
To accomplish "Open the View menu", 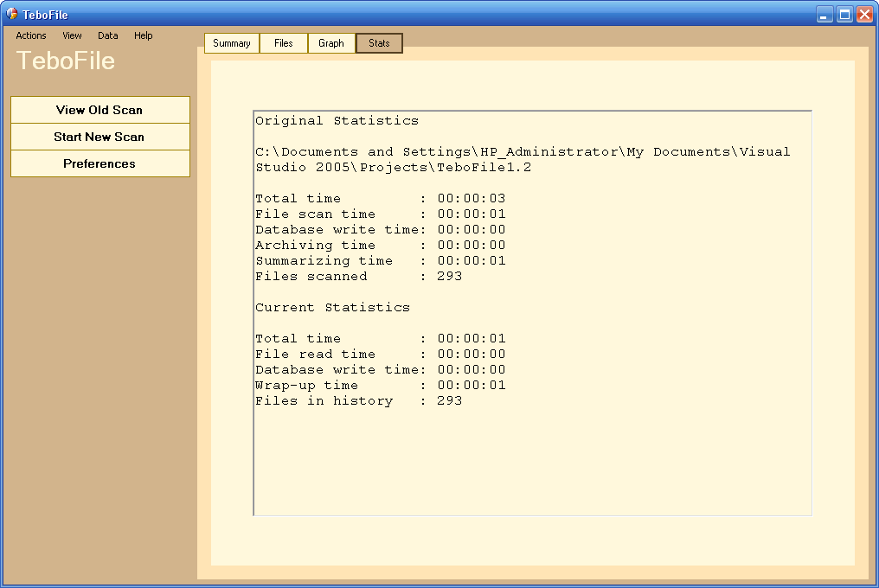I will (x=72, y=35).
